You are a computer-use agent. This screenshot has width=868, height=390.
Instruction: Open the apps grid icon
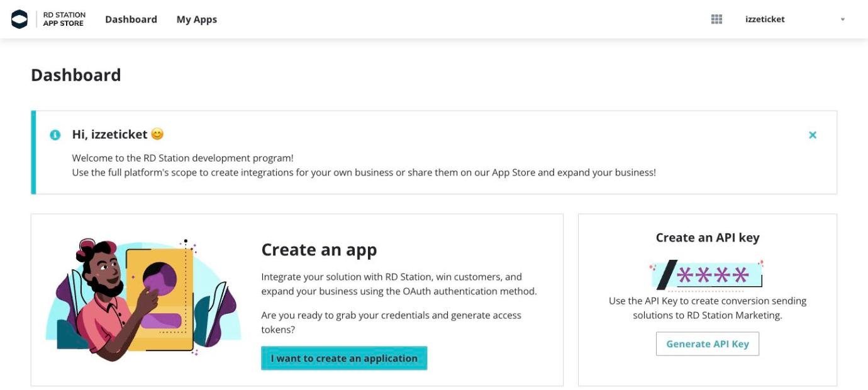click(716, 19)
